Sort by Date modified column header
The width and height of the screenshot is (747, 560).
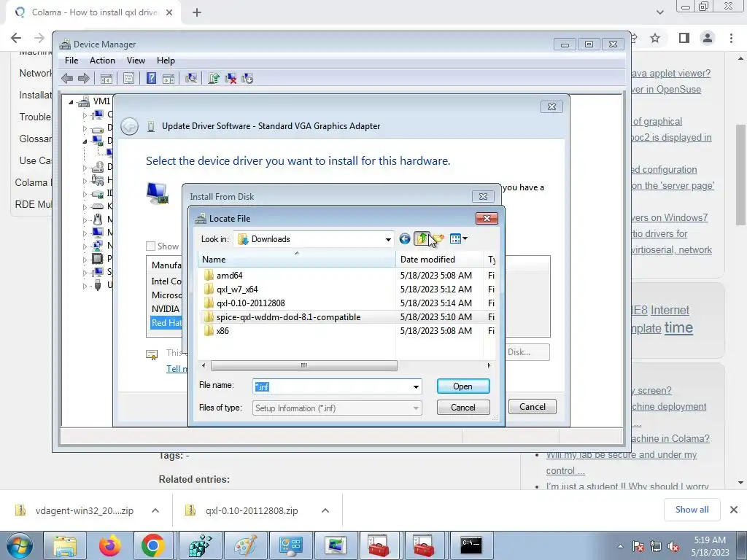tap(439, 260)
